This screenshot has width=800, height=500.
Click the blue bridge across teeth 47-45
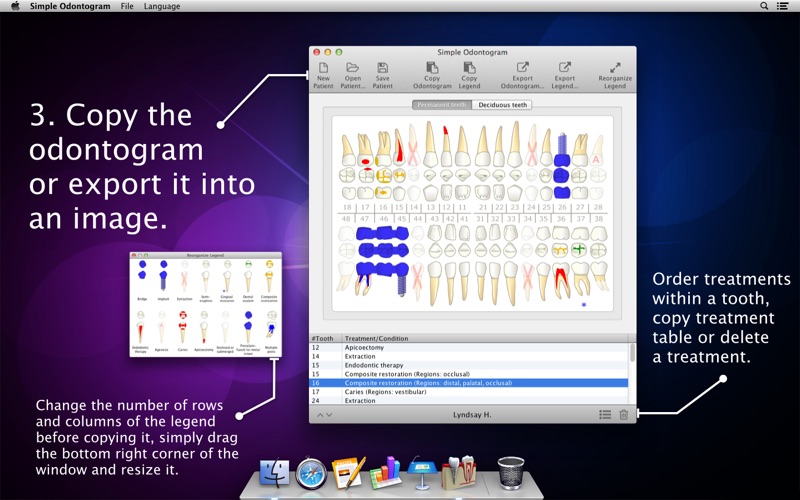(383, 250)
